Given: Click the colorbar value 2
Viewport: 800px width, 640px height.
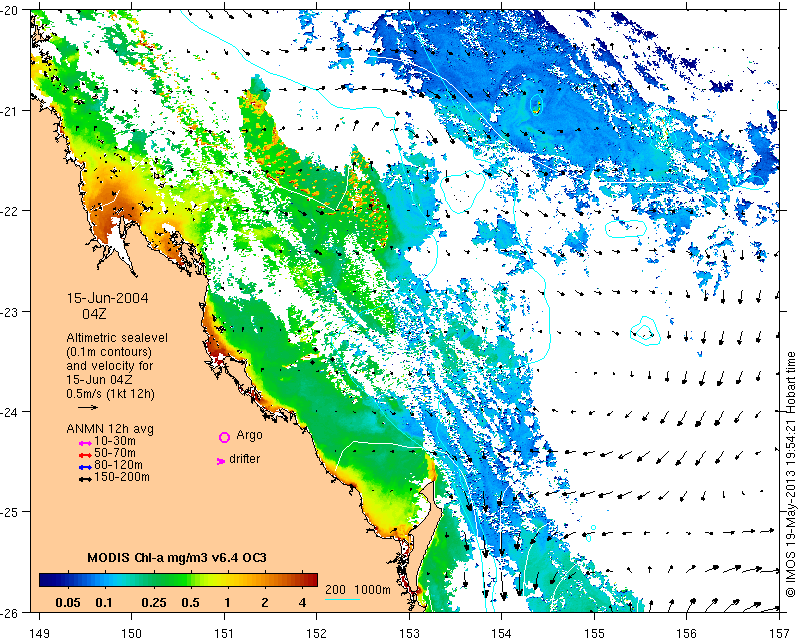Looking at the screenshot, I should 264,603.
